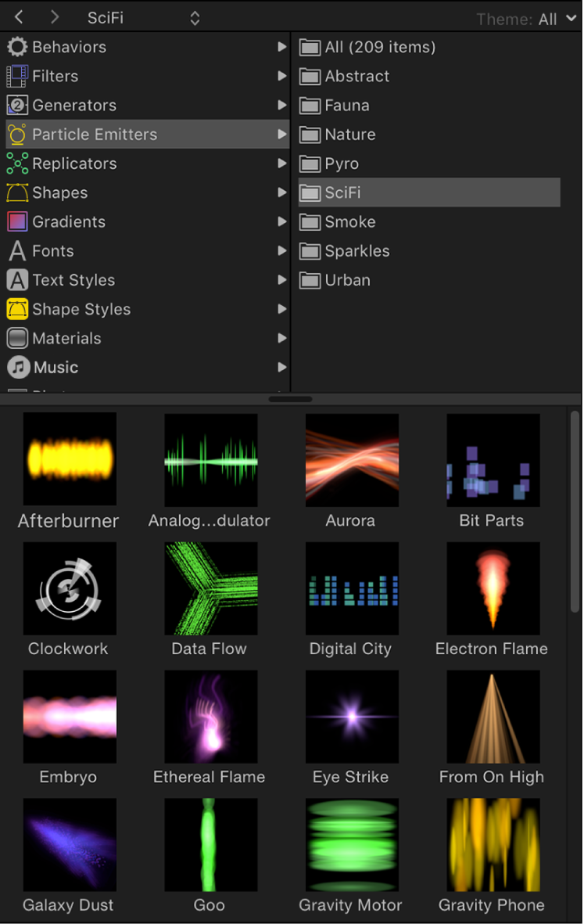Select the Aurora emitter thumbnail
The width and height of the screenshot is (584, 924).
pos(352,459)
